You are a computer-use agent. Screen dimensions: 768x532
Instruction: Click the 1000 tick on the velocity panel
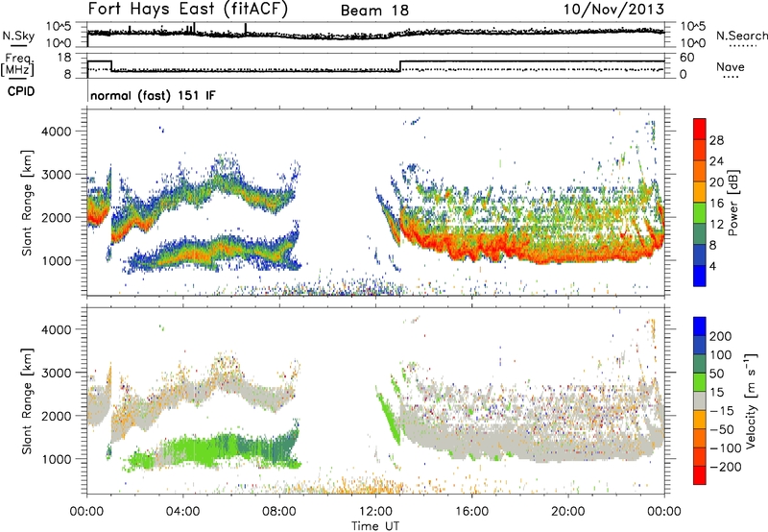click(x=56, y=459)
